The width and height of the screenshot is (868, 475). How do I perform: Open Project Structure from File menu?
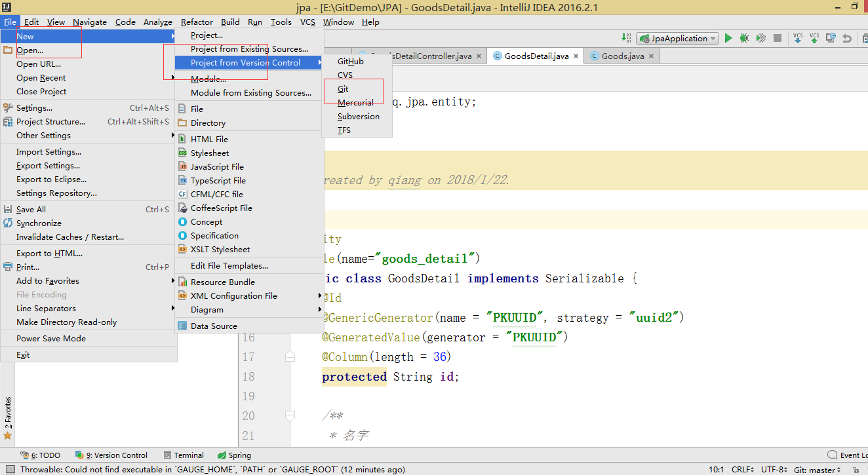point(89,122)
